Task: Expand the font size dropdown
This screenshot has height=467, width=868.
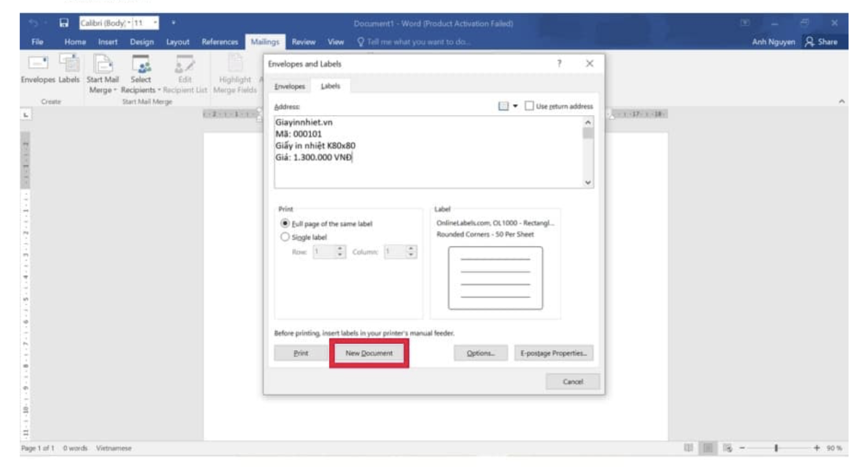Action: [x=155, y=23]
